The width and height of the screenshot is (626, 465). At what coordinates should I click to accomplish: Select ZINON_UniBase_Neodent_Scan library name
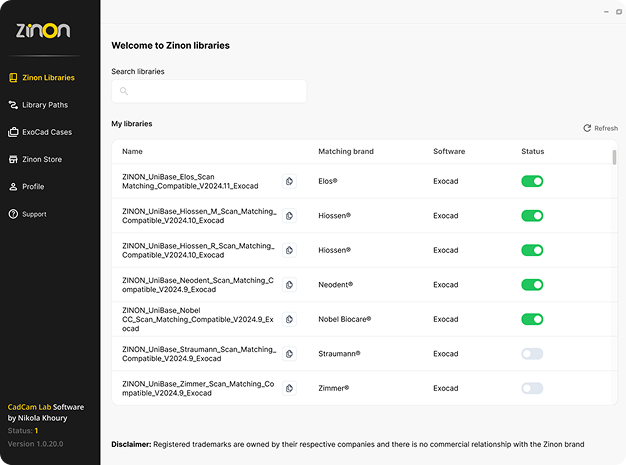198,285
